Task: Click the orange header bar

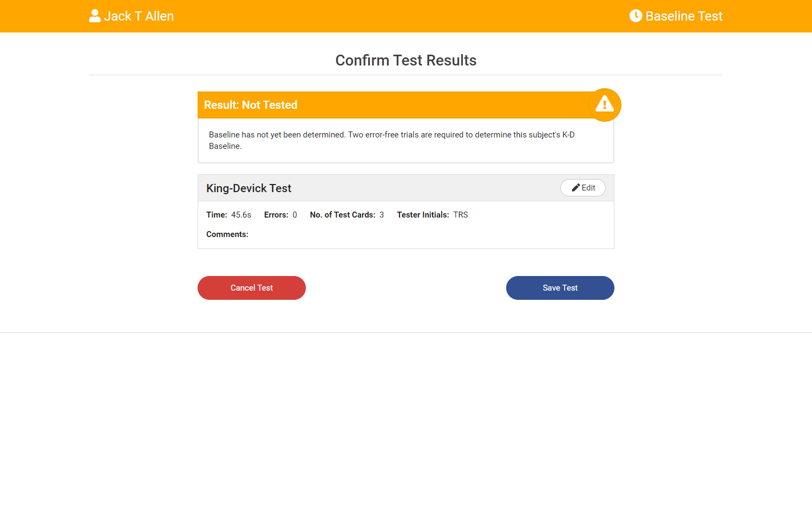Action: tap(406, 16)
